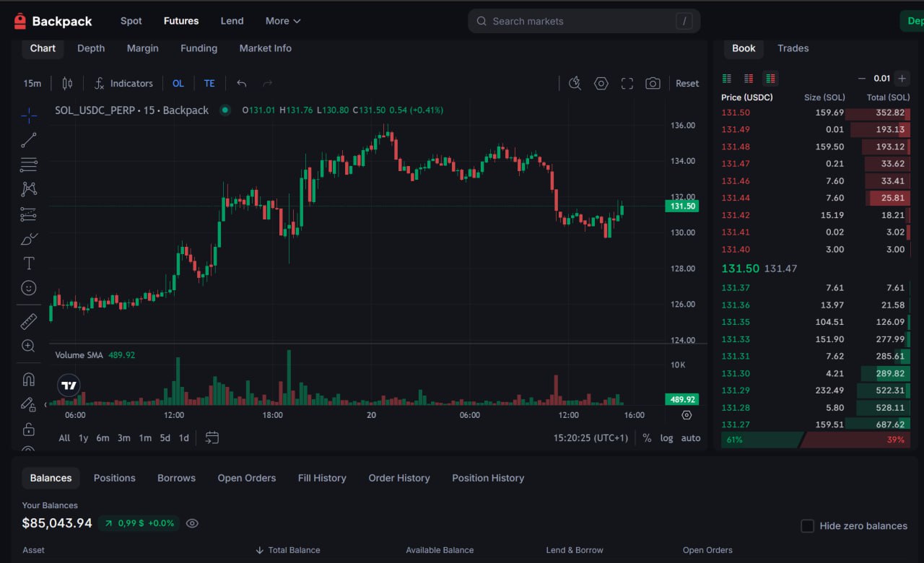
Task: Open the TradingView logo on chart
Action: pyautogui.click(x=69, y=385)
